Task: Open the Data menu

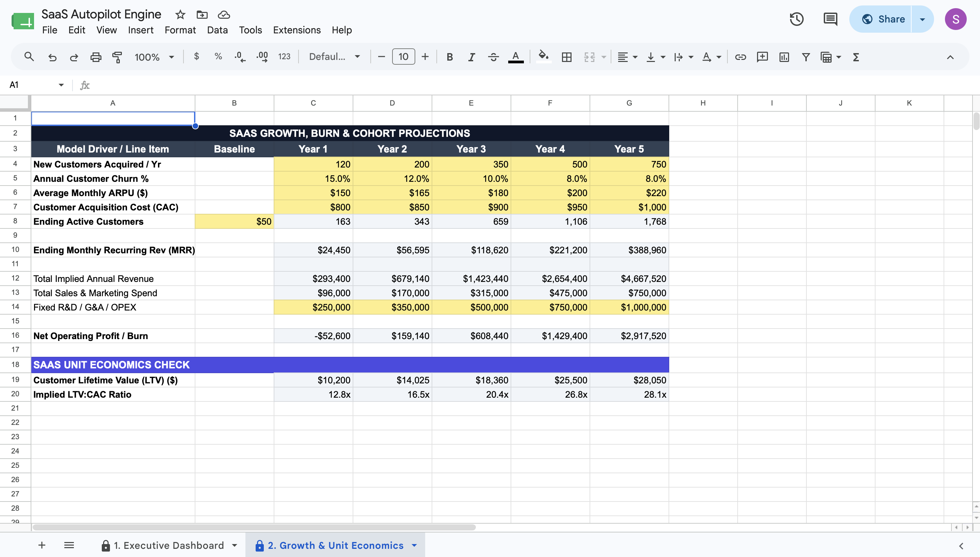Action: point(217,30)
